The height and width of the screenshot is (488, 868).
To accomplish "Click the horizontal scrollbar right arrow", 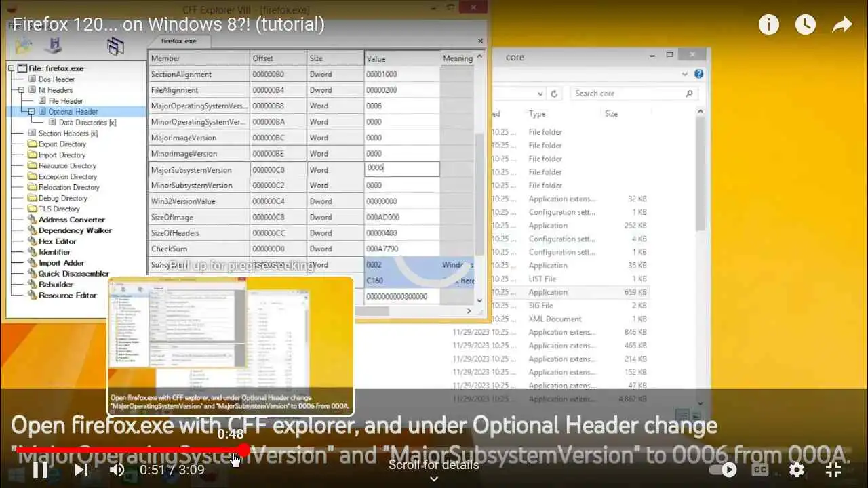I will (469, 311).
